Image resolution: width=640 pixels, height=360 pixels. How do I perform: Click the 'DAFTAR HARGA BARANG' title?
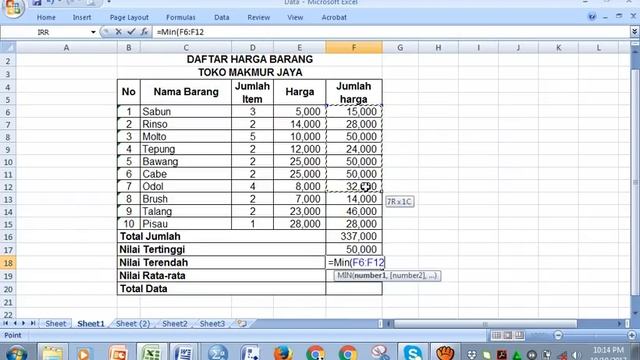pyautogui.click(x=250, y=59)
